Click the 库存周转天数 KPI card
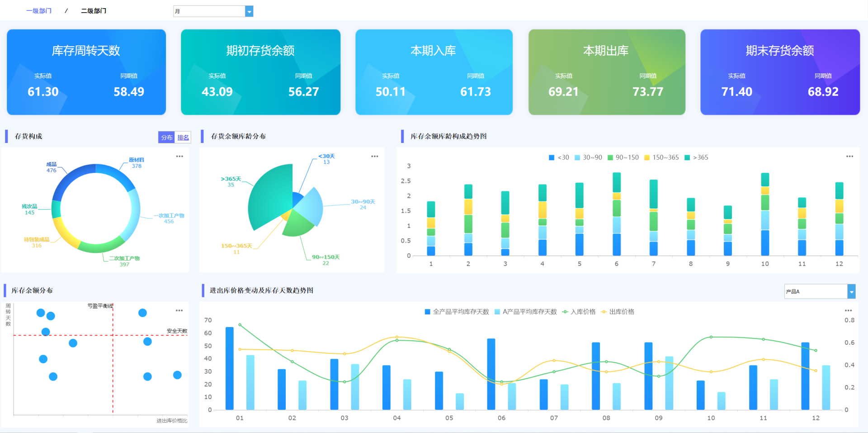Viewport: 868px width, 433px height. click(x=86, y=72)
